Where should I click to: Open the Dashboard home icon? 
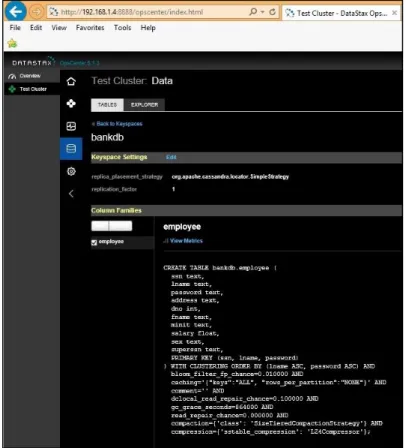pos(71,81)
